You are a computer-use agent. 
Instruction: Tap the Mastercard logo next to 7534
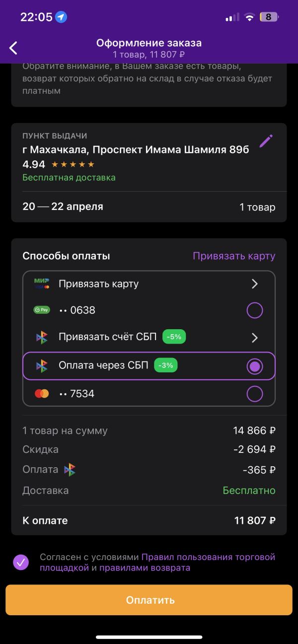point(42,394)
